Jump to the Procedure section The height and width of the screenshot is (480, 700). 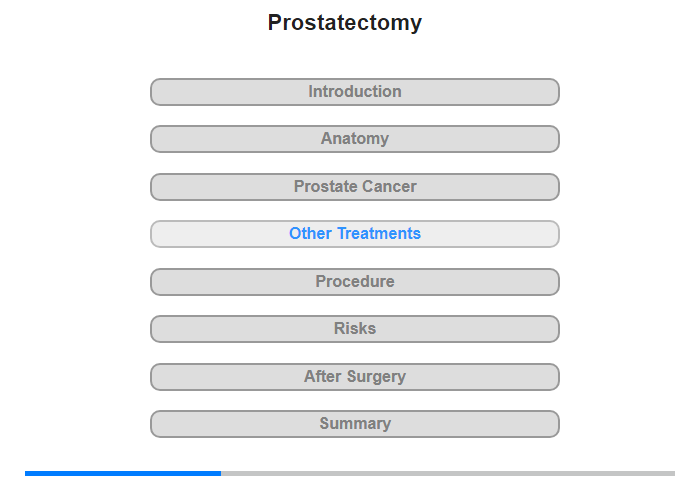(x=354, y=282)
